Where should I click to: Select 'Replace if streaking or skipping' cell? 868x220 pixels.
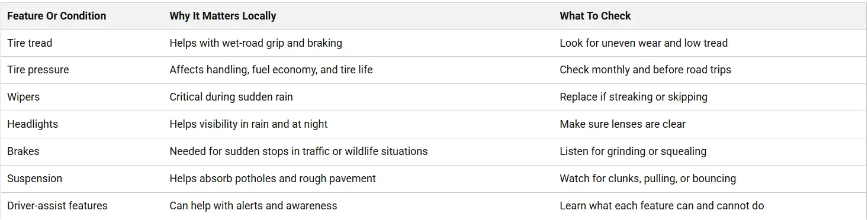coord(634,97)
